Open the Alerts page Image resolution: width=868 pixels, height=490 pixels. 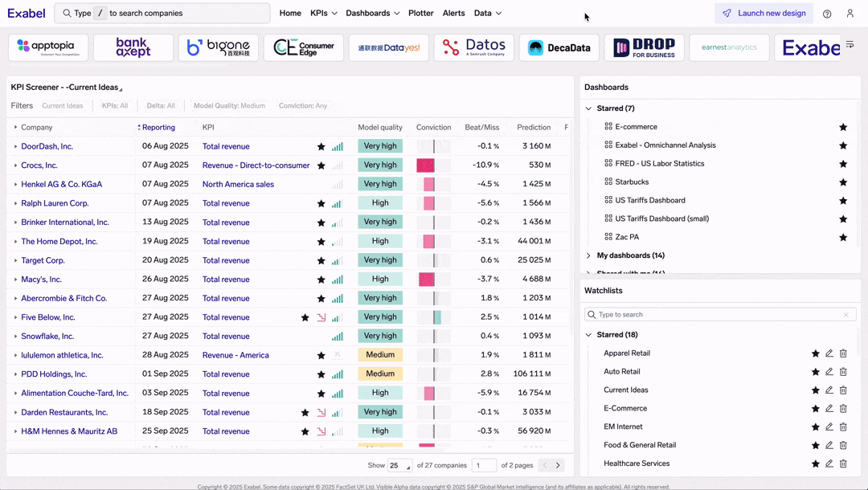454,14
